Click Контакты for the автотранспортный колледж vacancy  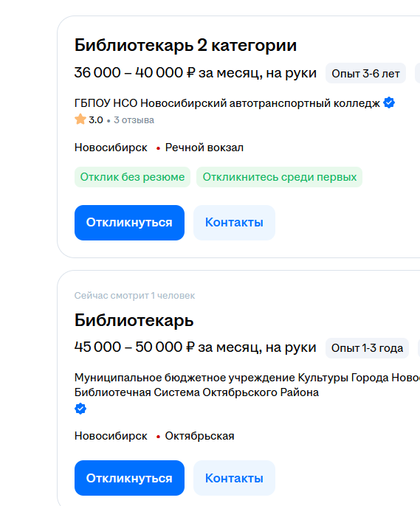(234, 223)
